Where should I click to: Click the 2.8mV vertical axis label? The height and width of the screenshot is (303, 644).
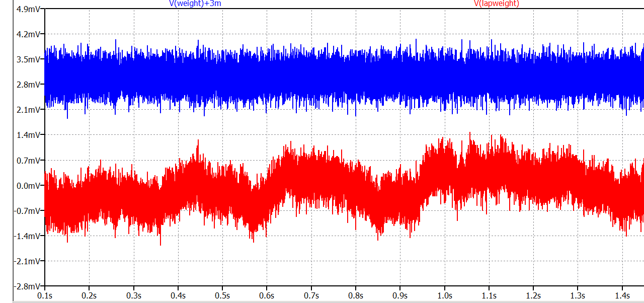click(28, 85)
